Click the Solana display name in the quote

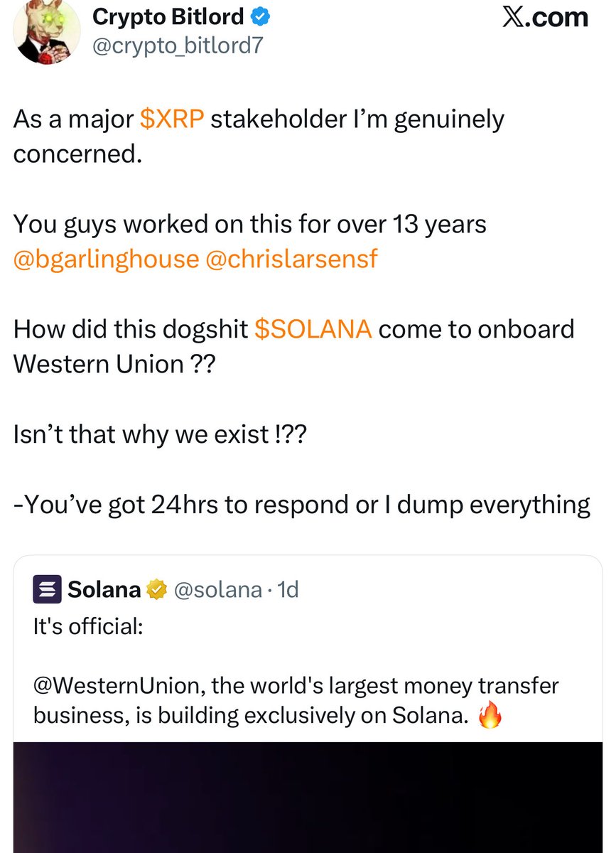104,590
